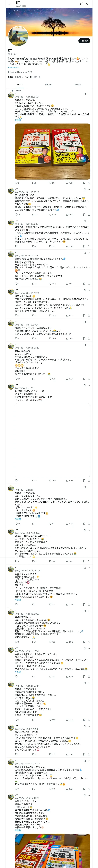Repost the Mar 3, 2024 post
Image resolution: width=98 pixels, height=868 pixels.
point(34,338)
